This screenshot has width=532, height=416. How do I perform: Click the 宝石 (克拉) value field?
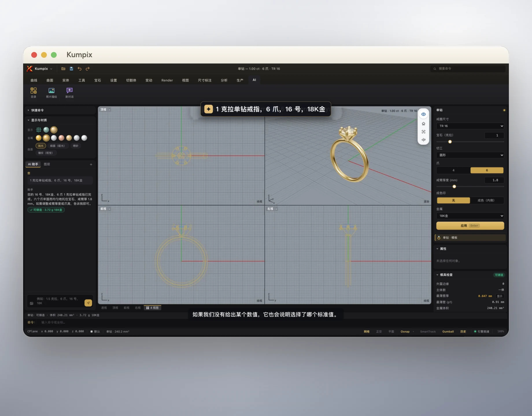tap(494, 135)
